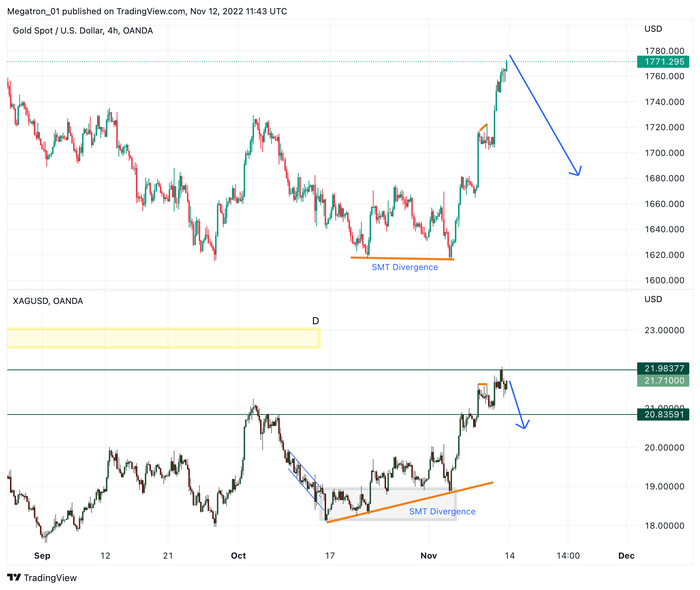Select the XAGUSD, OANDA chart title

[48, 301]
